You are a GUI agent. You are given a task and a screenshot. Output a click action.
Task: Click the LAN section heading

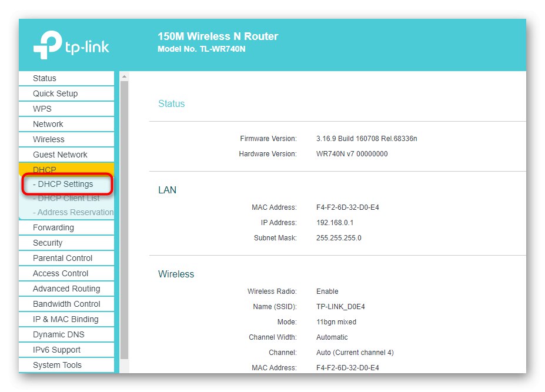coord(167,190)
